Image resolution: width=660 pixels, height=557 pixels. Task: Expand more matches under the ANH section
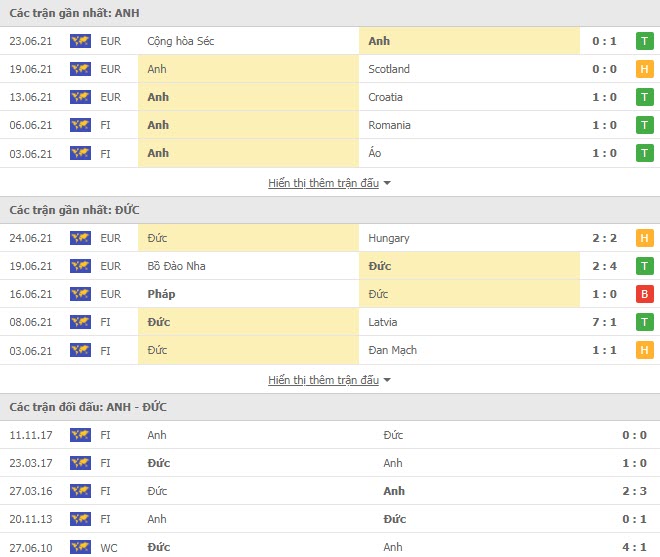pos(323,183)
